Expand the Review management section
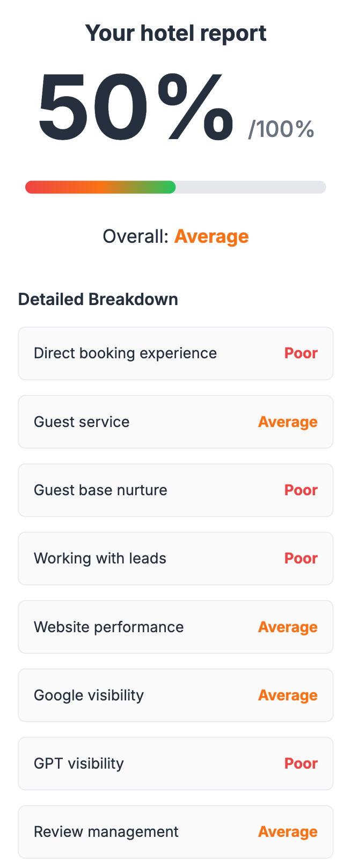 (175, 831)
